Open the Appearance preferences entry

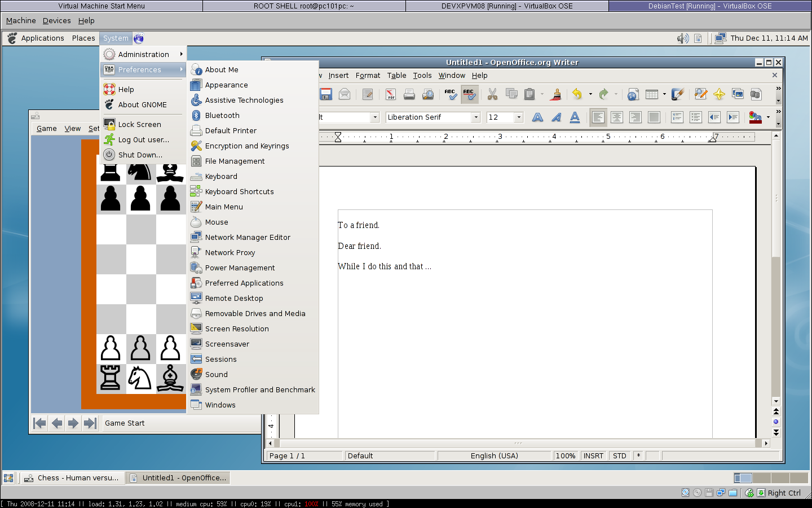tap(253, 85)
